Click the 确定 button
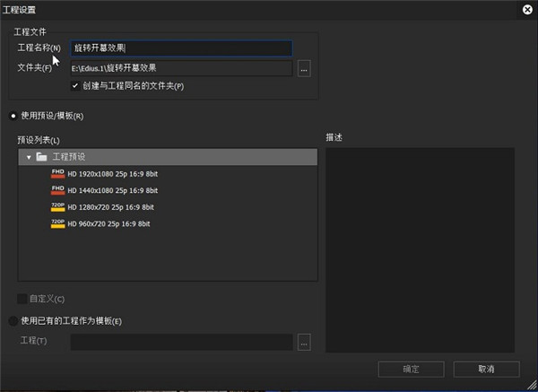538x392 pixels. pos(411,370)
